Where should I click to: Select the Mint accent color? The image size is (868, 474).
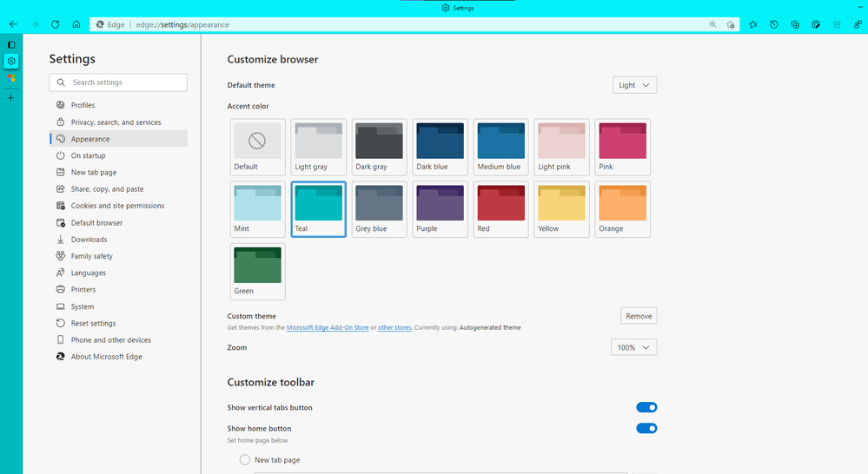click(257, 209)
